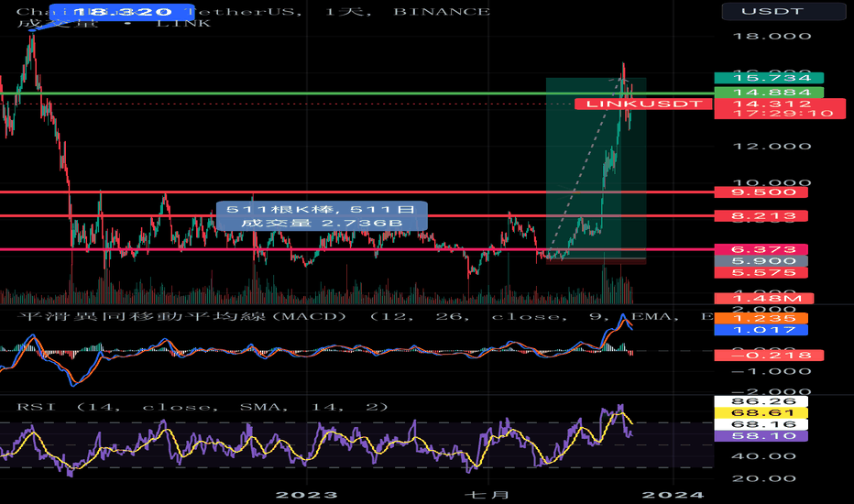Viewport: 854px width, 504px height.
Task: Click the 1.48M volume value label
Action: tap(764, 298)
